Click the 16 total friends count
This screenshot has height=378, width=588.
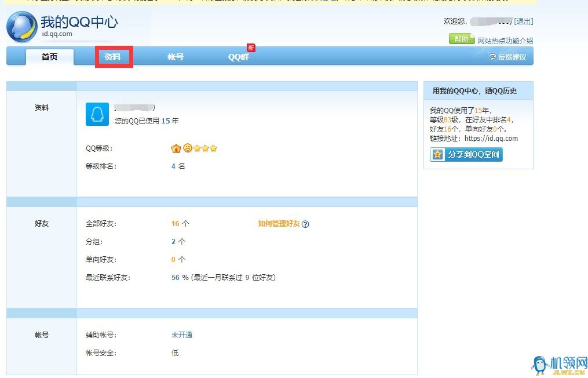(175, 224)
